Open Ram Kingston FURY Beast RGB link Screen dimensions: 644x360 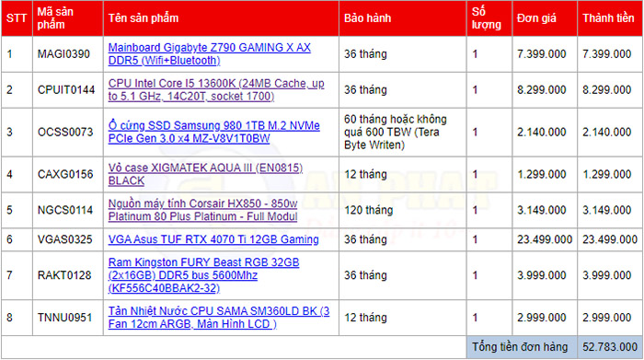[x=203, y=275]
